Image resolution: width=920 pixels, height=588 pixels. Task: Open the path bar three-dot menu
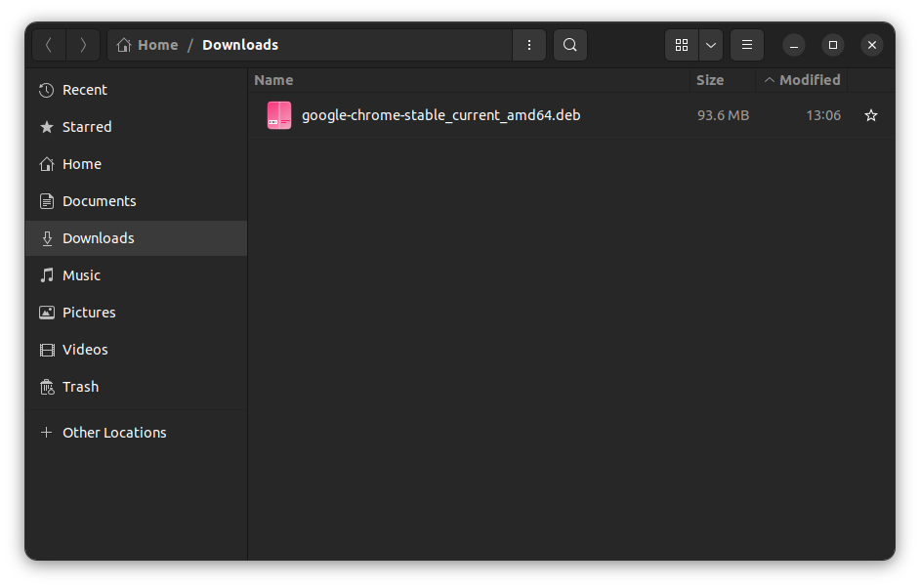pyautogui.click(x=529, y=45)
